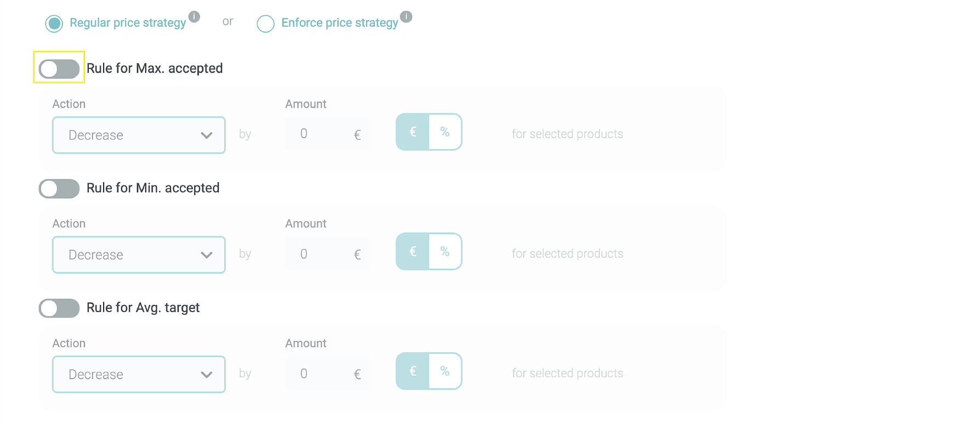Open Action dropdown under Avg. target rule
The height and width of the screenshot is (441, 980).
click(139, 374)
